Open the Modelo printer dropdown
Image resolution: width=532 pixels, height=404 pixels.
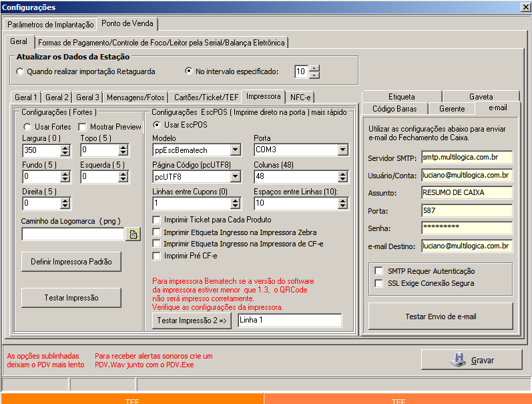(235, 150)
